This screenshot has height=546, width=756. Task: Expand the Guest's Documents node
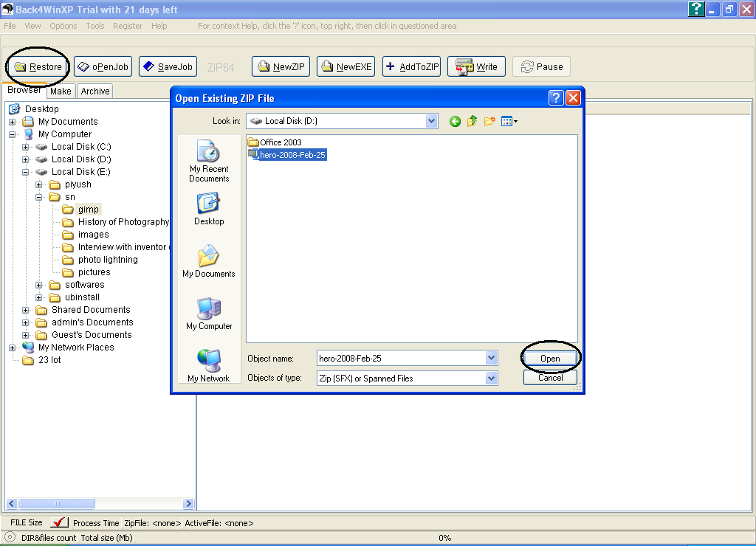point(26,336)
